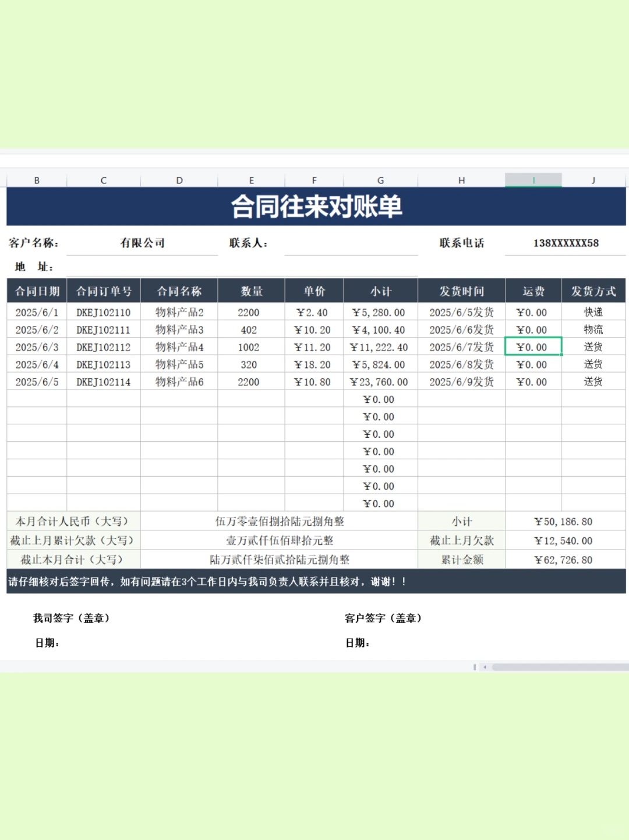Select the ¥23,760.00 subtotal cell
The height and width of the screenshot is (840, 629).
tap(380, 382)
